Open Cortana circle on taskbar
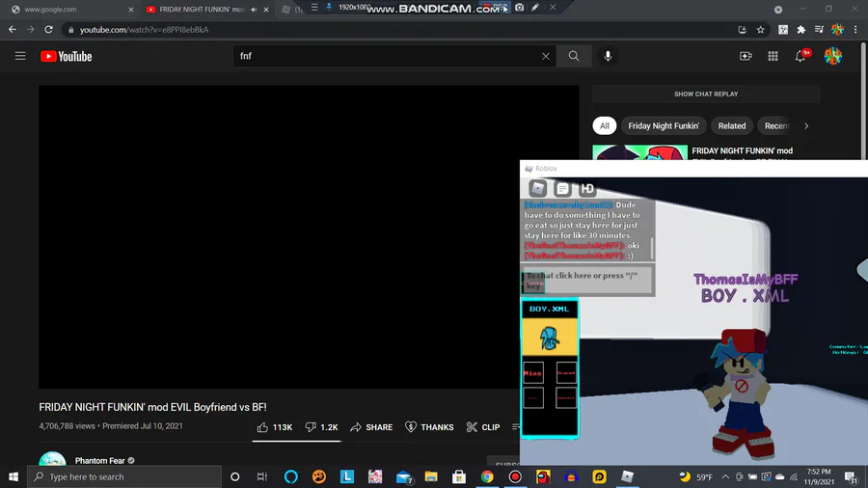The image size is (868, 488). [234, 476]
